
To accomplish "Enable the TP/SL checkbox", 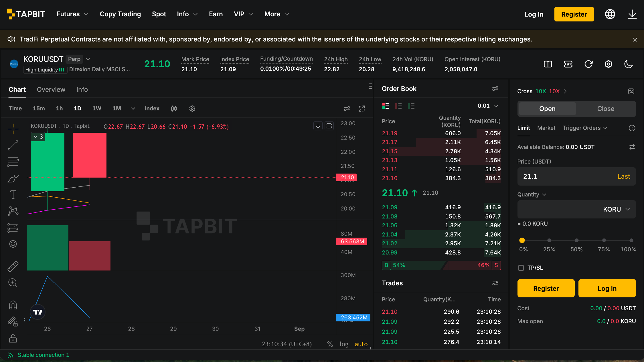I will (x=521, y=268).
